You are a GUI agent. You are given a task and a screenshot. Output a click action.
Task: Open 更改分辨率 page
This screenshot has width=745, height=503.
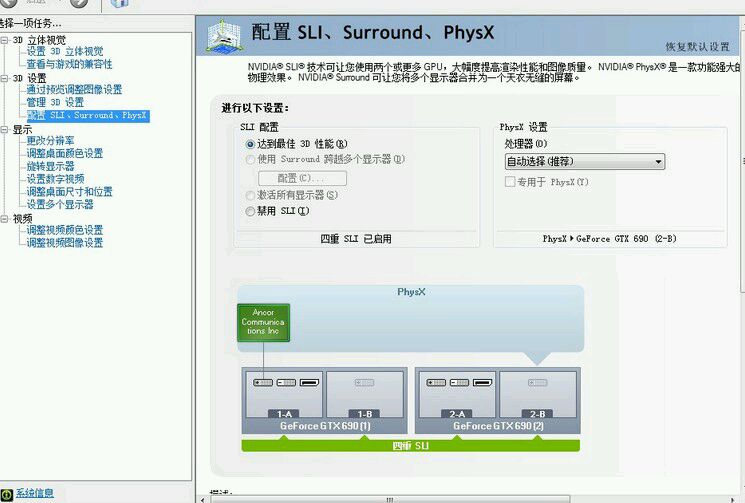[x=50, y=141]
